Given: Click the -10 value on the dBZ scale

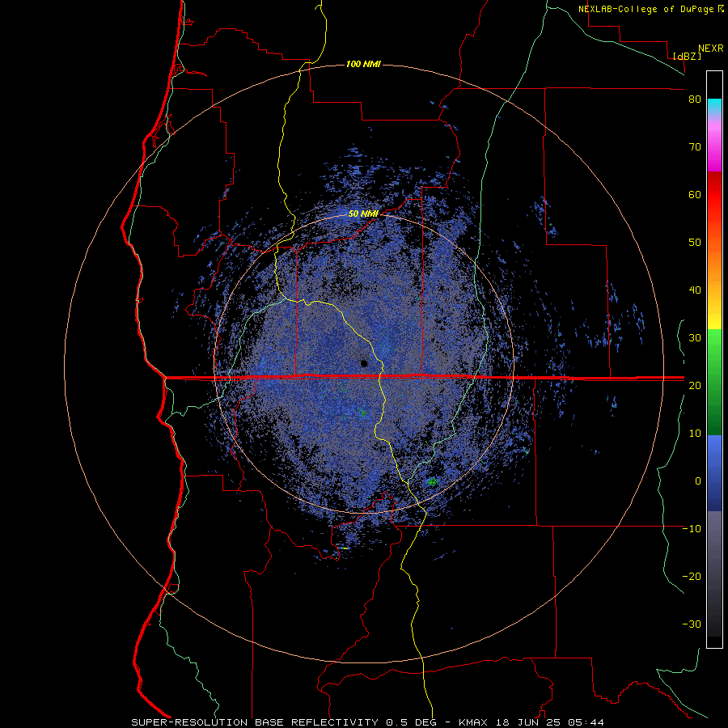Looking at the screenshot, I should tap(692, 529).
